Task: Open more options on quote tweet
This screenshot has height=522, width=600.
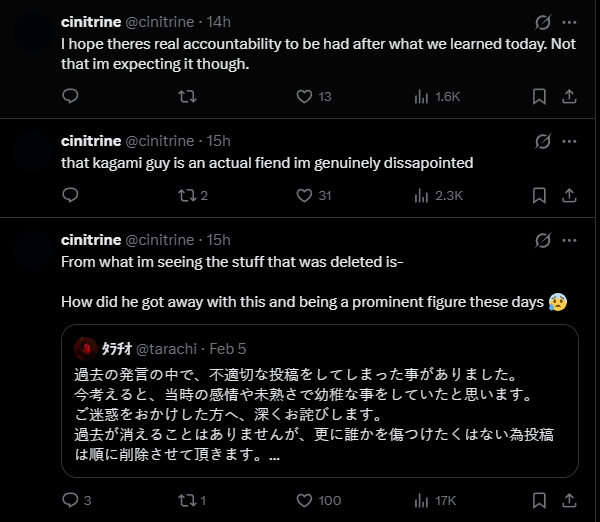Action: coord(569,240)
